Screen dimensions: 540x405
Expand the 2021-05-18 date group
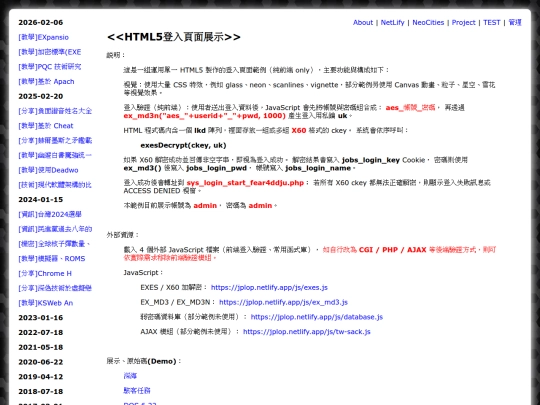[41, 347]
